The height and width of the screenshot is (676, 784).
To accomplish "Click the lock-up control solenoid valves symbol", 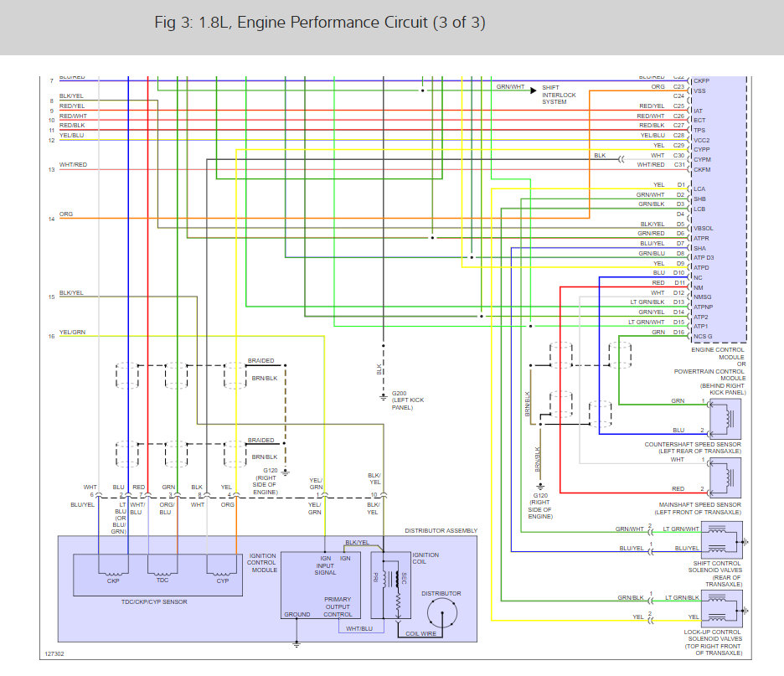I will coord(722,608).
